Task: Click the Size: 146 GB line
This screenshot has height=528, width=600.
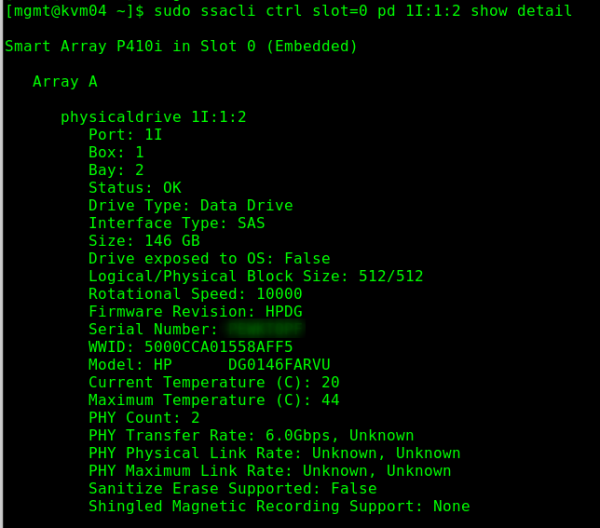Action: tap(144, 241)
